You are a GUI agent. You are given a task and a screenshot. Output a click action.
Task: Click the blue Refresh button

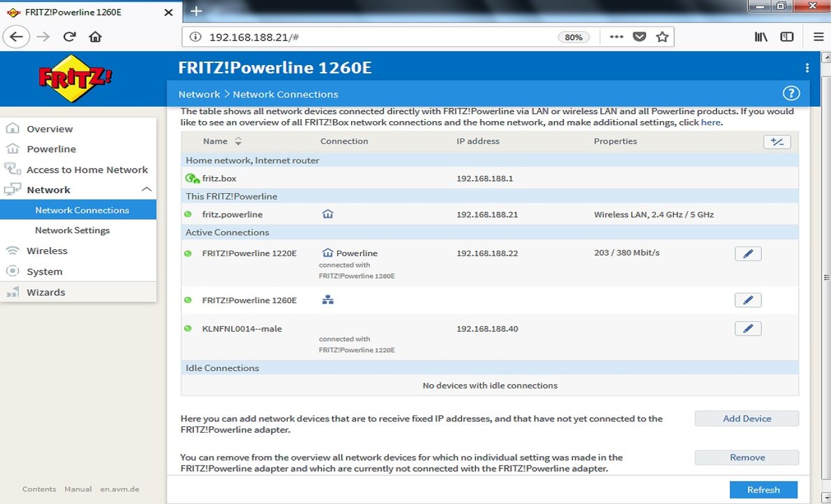click(x=763, y=490)
